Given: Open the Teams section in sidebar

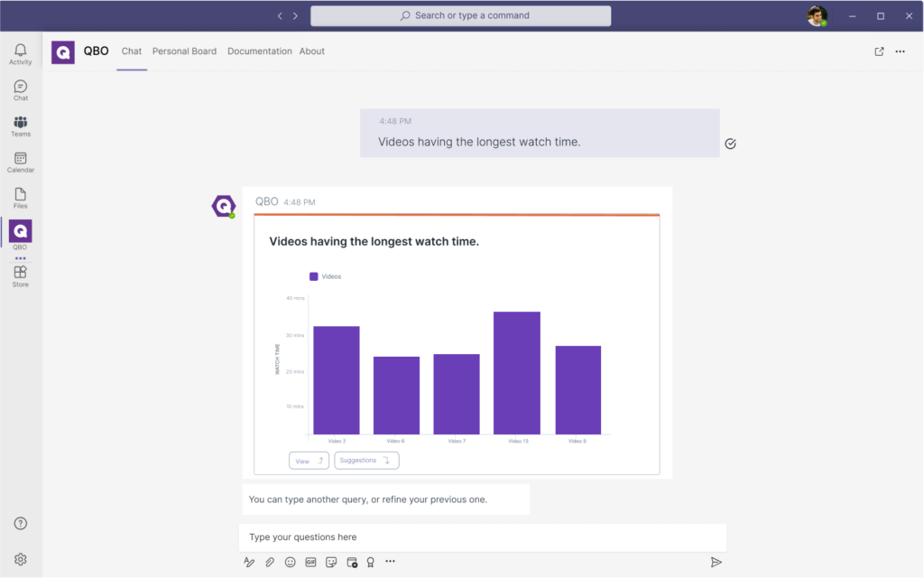Looking at the screenshot, I should click(x=20, y=126).
